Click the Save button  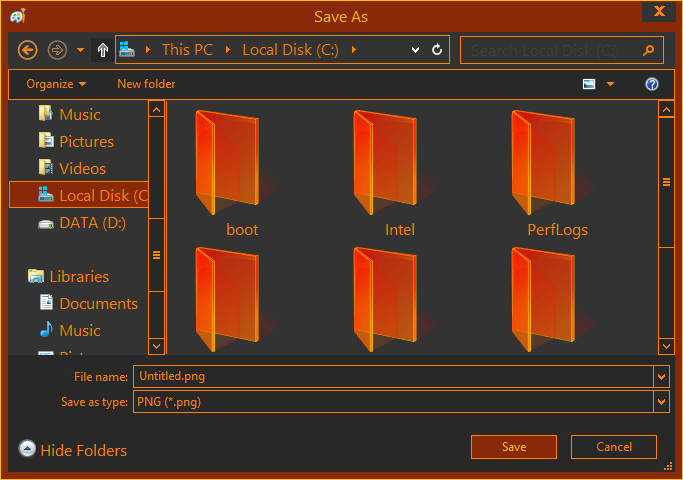(514, 447)
